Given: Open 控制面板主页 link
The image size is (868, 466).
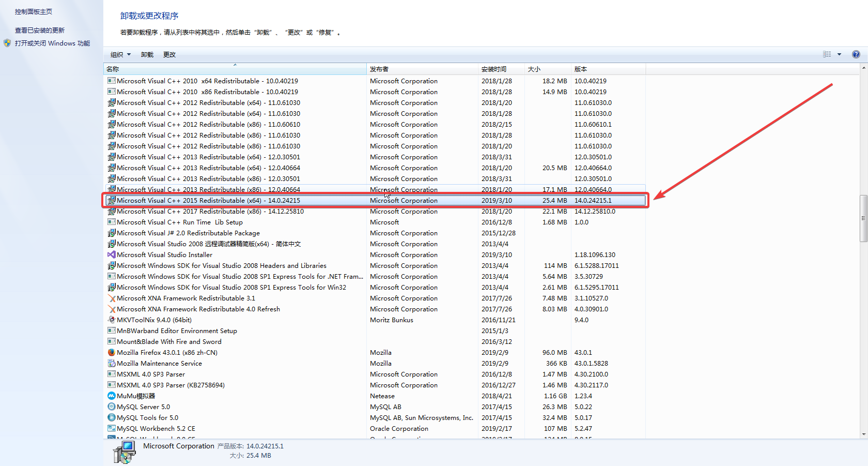Looking at the screenshot, I should point(34,11).
